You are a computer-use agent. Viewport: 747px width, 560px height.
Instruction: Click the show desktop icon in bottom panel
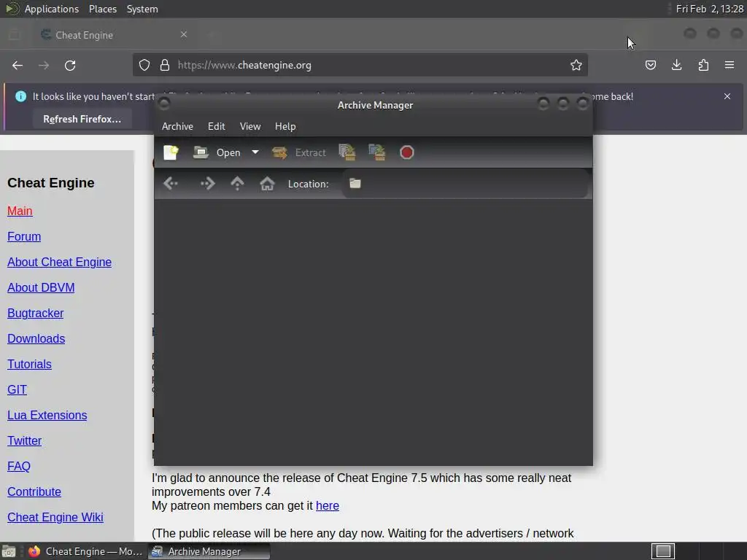tap(9, 551)
